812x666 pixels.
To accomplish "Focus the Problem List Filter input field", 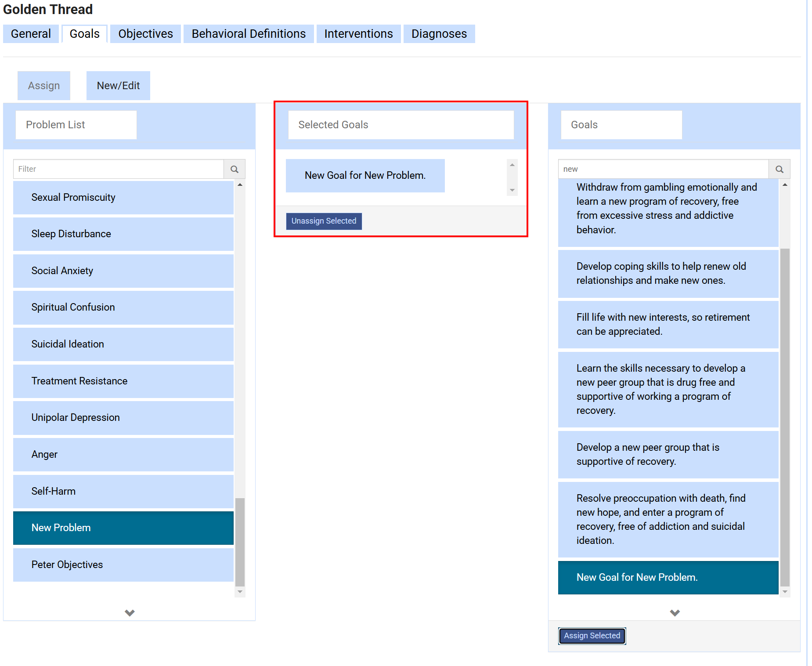I will click(x=119, y=169).
